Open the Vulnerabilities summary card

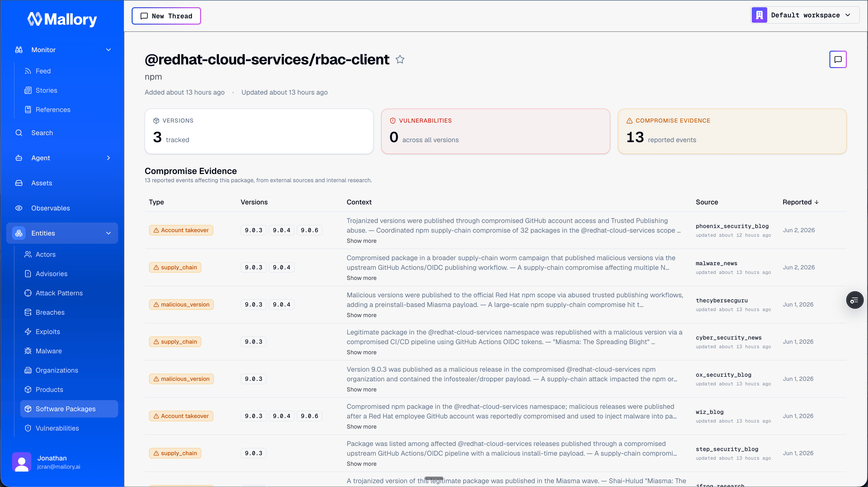(x=495, y=131)
